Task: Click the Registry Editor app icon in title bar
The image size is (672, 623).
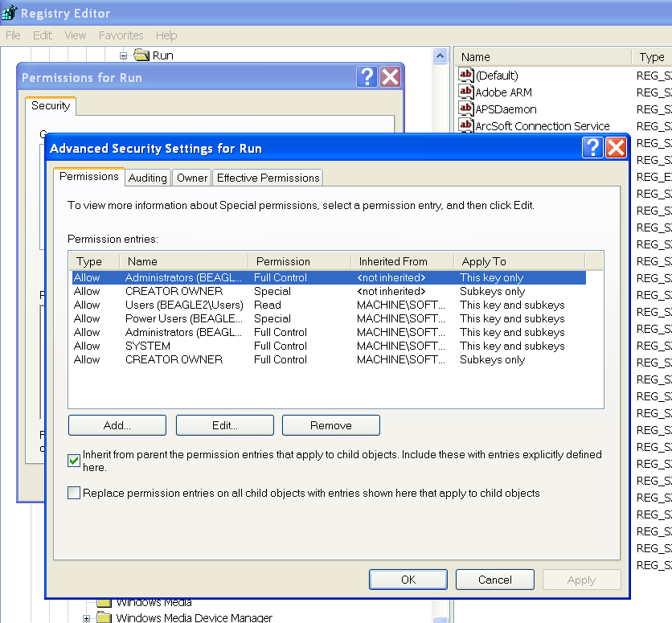Action: (9, 12)
